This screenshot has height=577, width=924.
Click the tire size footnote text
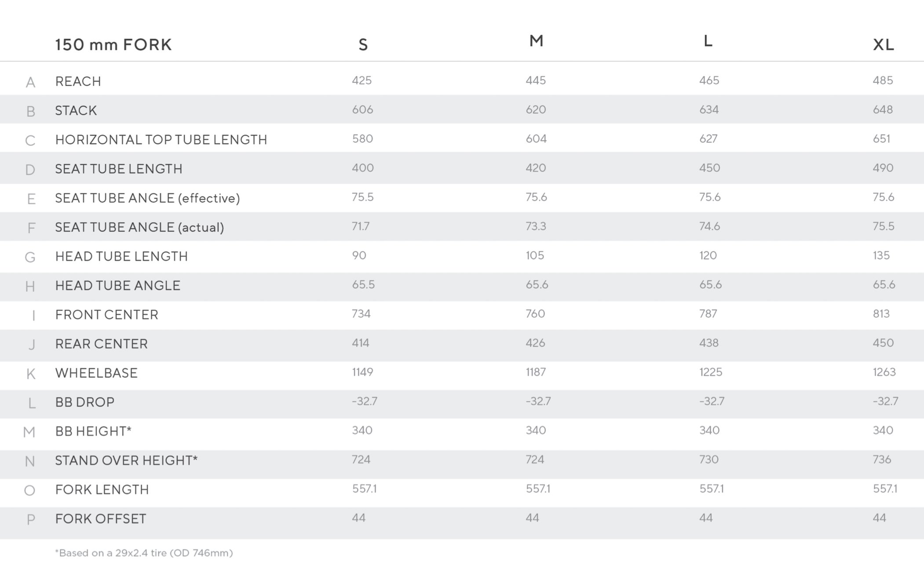point(144,553)
